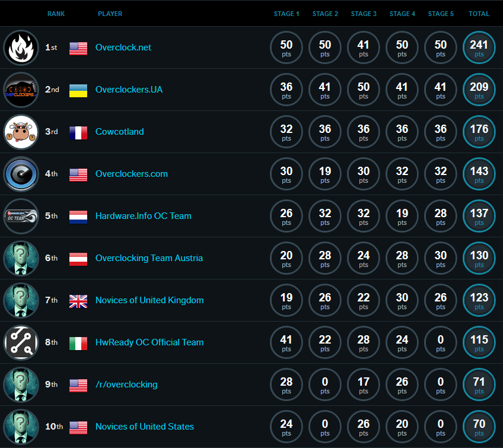Click /r/overclocking total 71 pts badge
This screenshot has height=448, width=503.
click(479, 385)
